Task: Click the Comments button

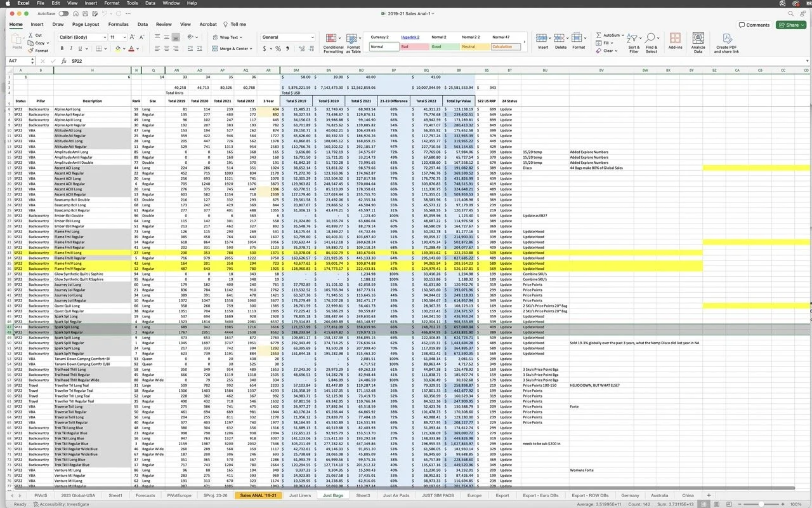Action: [x=754, y=25]
